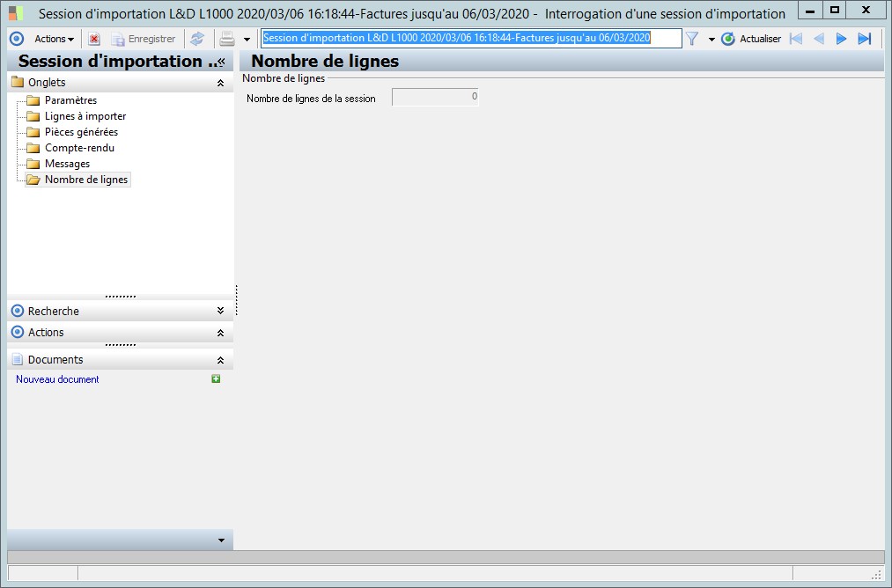The height and width of the screenshot is (588, 892).
Task: Open the Lignes à importer tab
Action: pyautogui.click(x=85, y=116)
